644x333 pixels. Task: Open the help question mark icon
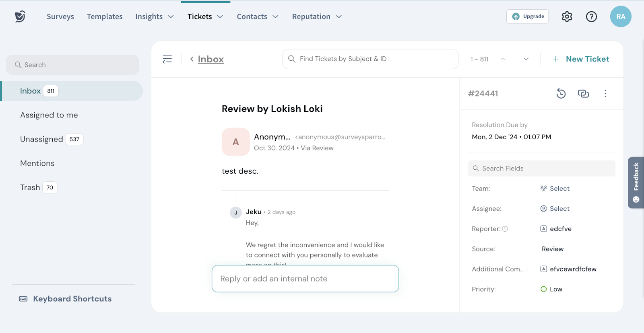pos(591,16)
